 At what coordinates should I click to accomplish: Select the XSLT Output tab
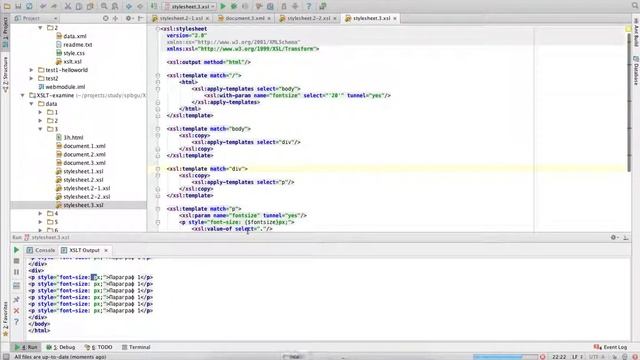(x=84, y=250)
